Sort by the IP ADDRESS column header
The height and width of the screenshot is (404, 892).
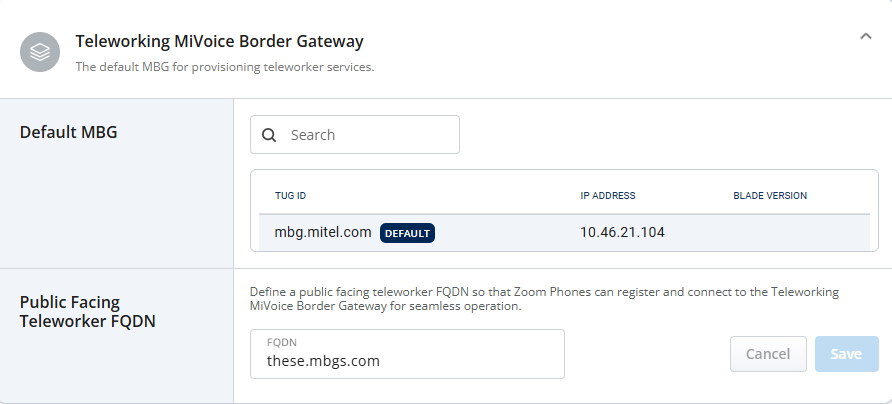click(x=607, y=195)
